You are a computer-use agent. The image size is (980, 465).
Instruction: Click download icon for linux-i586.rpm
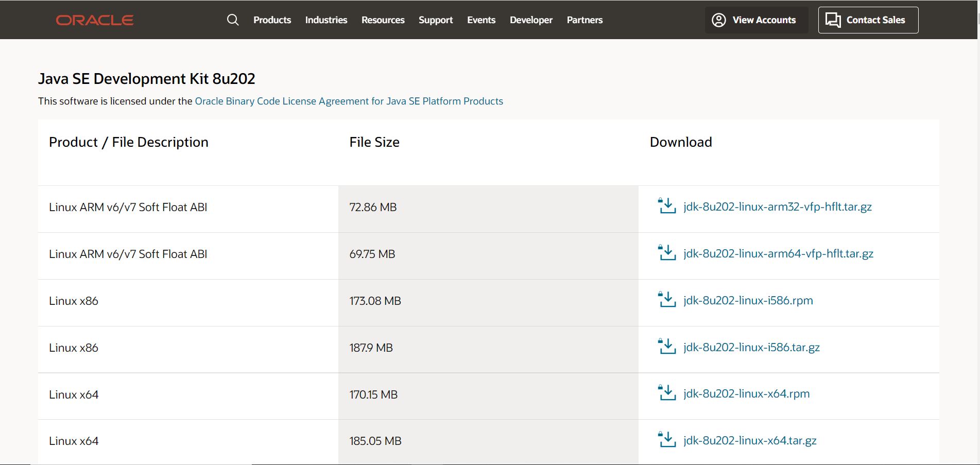(667, 299)
